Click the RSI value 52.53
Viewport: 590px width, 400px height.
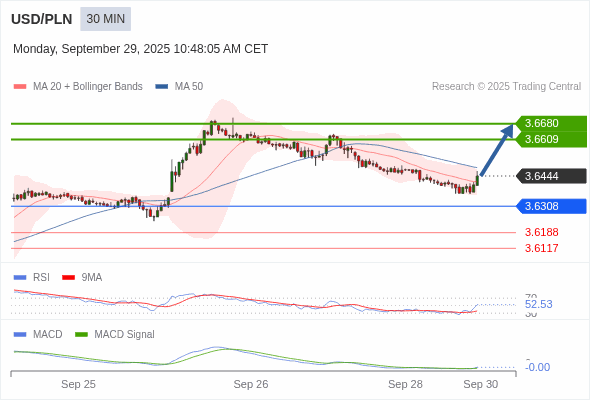tap(538, 304)
